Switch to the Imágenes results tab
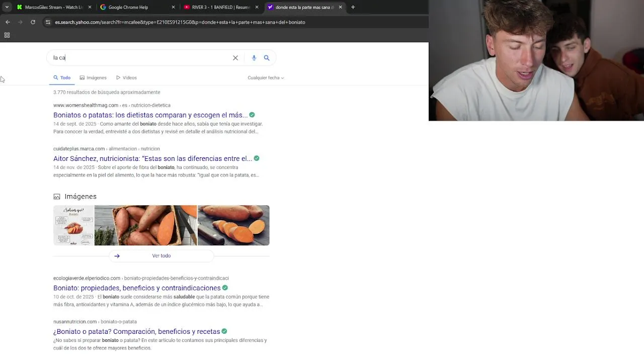This screenshot has height=362, width=644. pos(93,78)
